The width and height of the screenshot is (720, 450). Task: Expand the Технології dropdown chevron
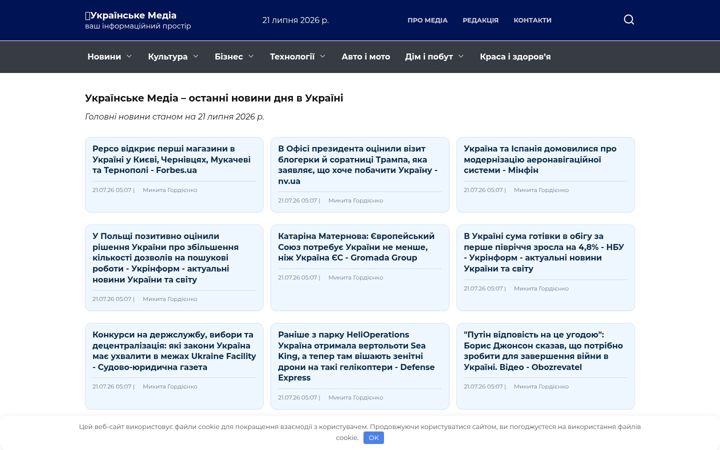tap(322, 56)
